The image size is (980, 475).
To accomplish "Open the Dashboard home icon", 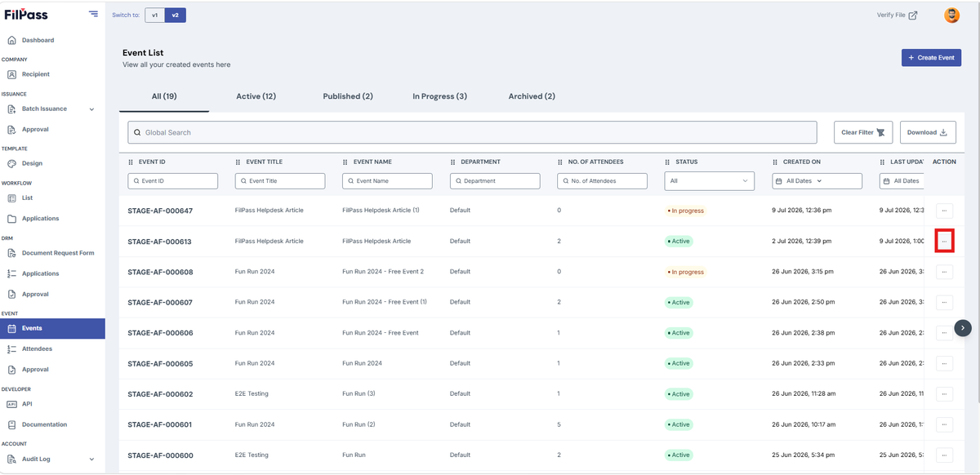I will click(11, 40).
